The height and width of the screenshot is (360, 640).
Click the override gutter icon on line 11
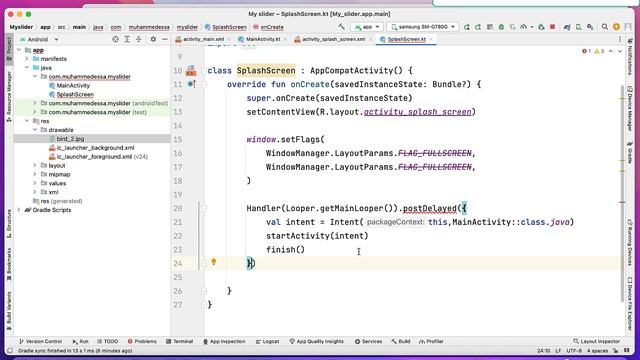[191, 84]
